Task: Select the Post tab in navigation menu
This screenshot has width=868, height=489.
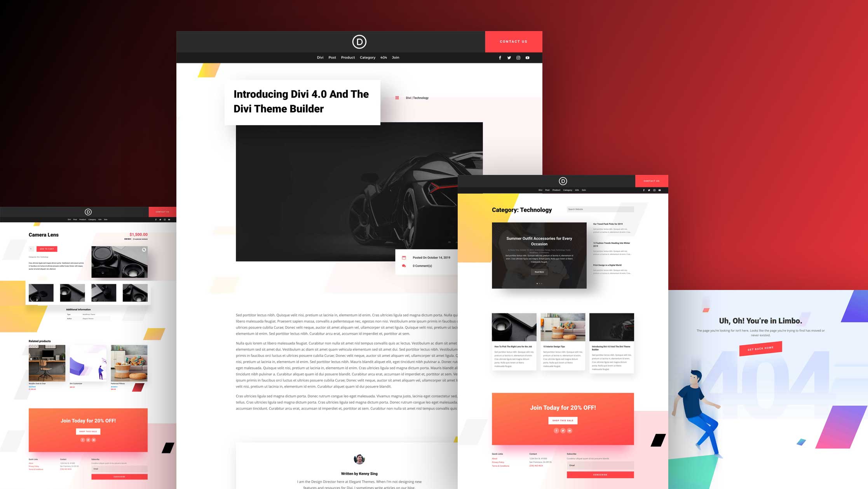Action: coord(332,57)
